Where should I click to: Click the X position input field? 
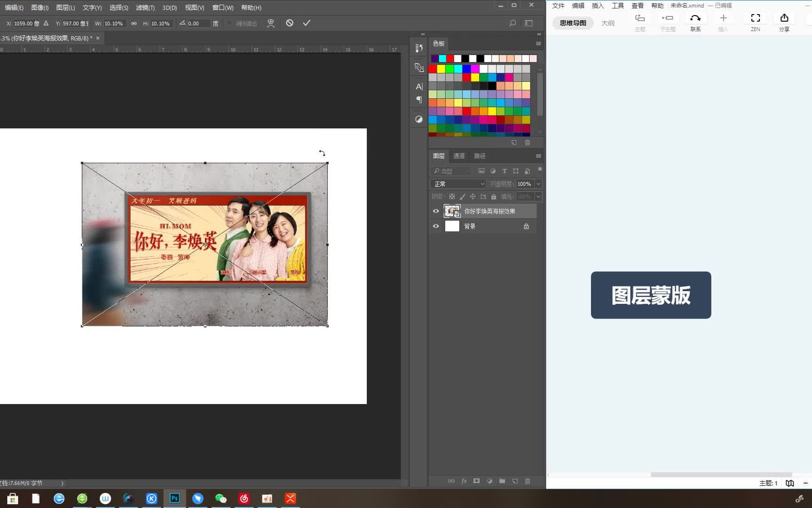point(27,24)
